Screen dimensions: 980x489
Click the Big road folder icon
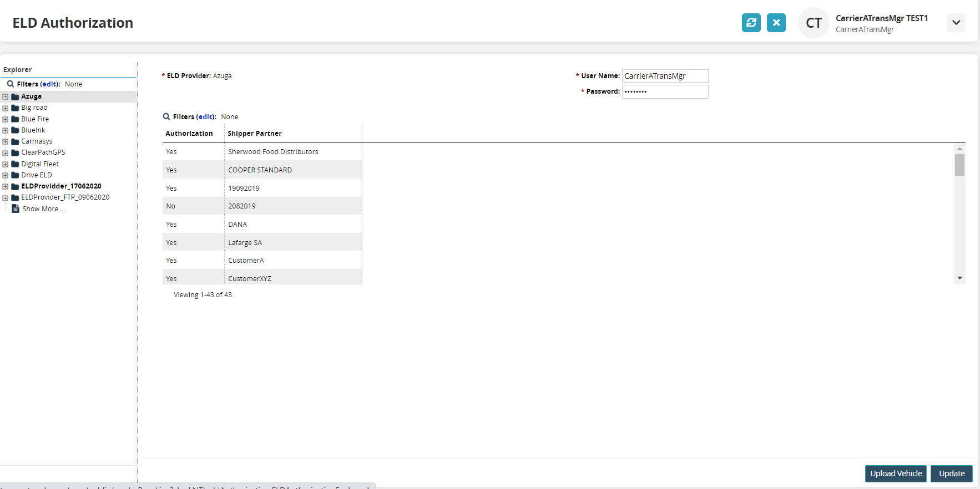point(16,108)
